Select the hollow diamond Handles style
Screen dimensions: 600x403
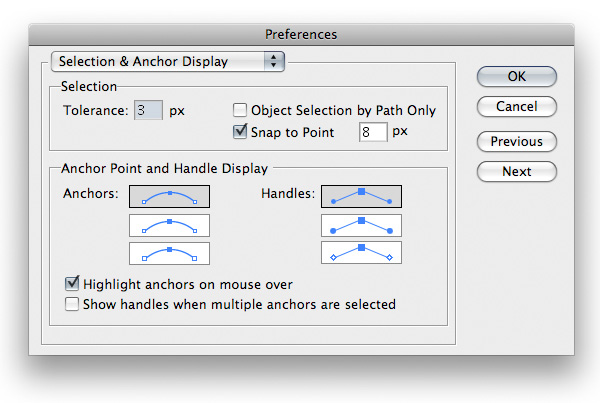(x=360, y=252)
